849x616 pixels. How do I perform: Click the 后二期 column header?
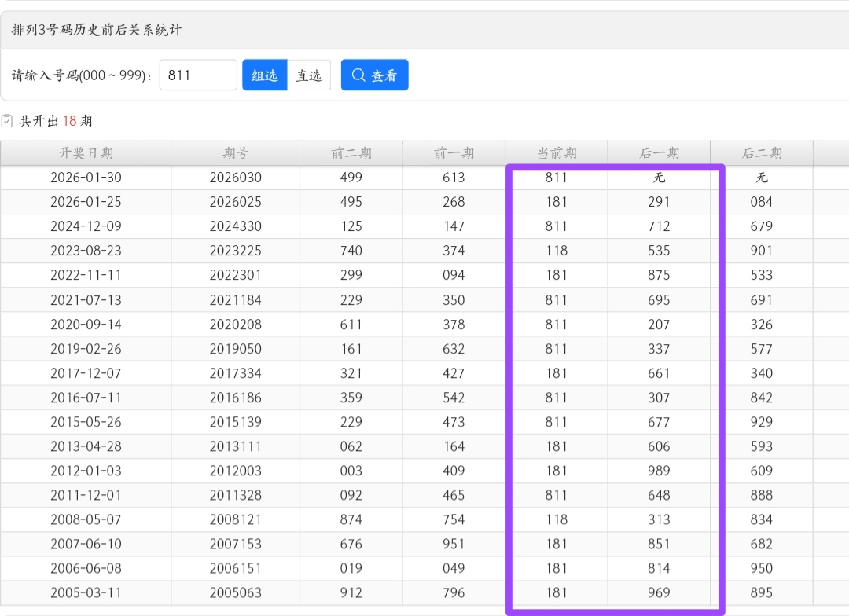click(x=761, y=153)
